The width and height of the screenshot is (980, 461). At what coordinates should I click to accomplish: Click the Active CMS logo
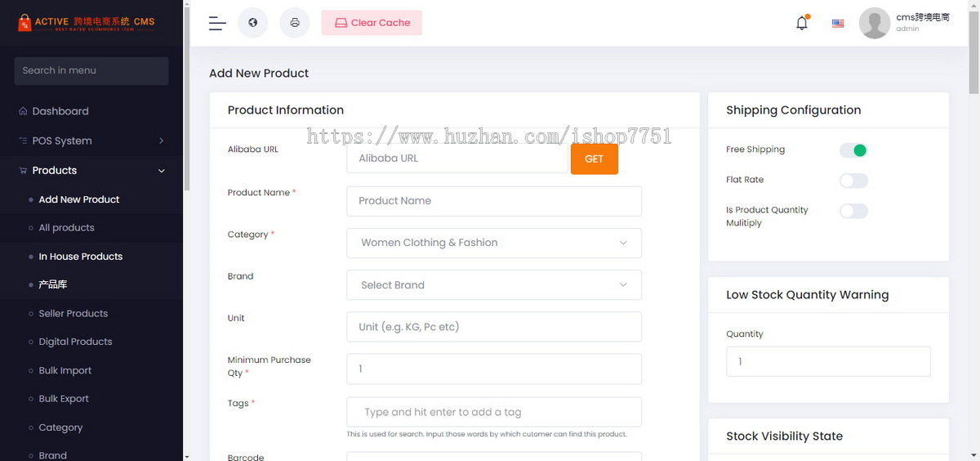coord(87,24)
